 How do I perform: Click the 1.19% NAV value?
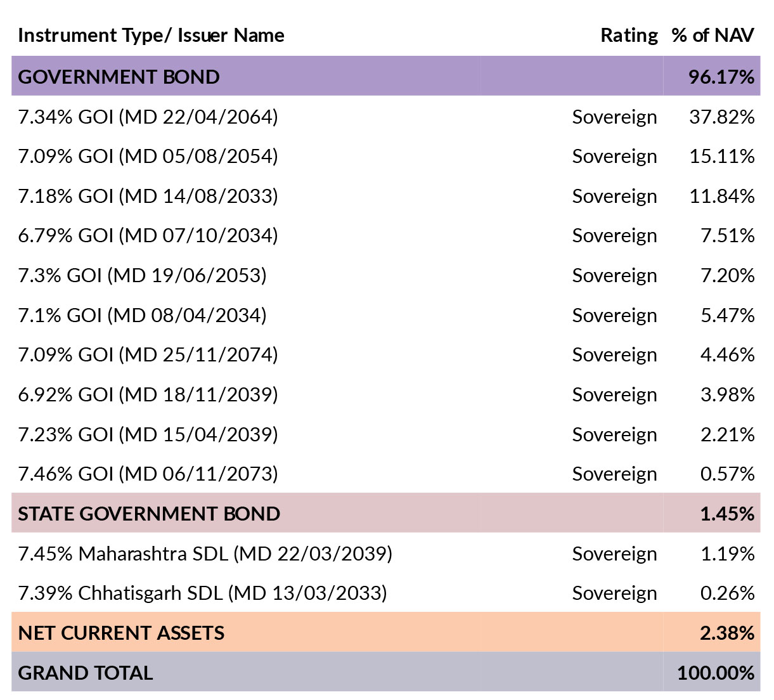(728, 554)
